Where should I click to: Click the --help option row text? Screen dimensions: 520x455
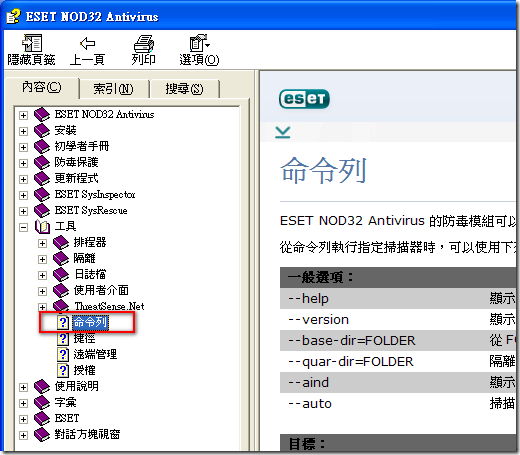[x=308, y=298]
